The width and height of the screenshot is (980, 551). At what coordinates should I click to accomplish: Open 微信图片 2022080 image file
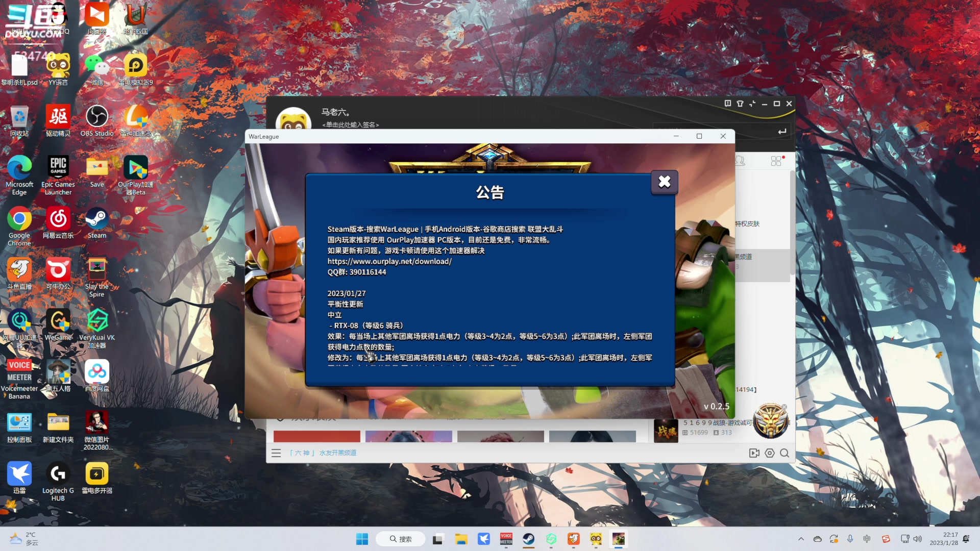97,431
